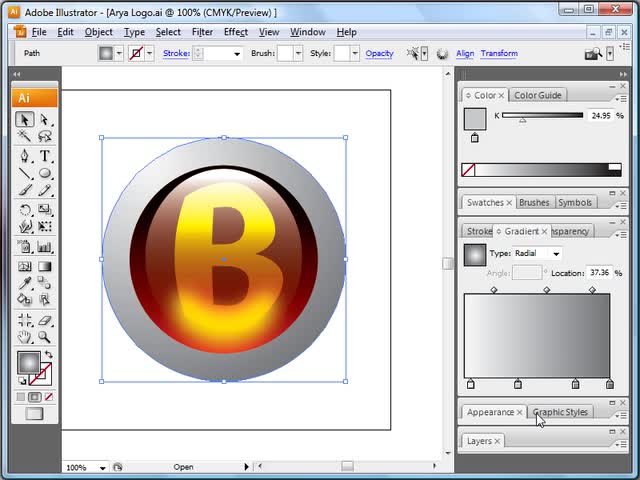Open the Object menu
The height and width of the screenshot is (480, 640).
(98, 32)
